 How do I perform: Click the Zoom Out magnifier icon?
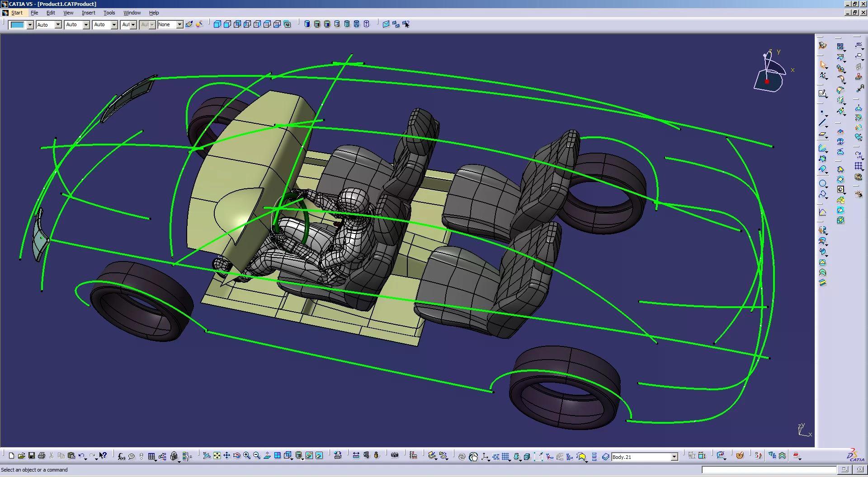[257, 456]
